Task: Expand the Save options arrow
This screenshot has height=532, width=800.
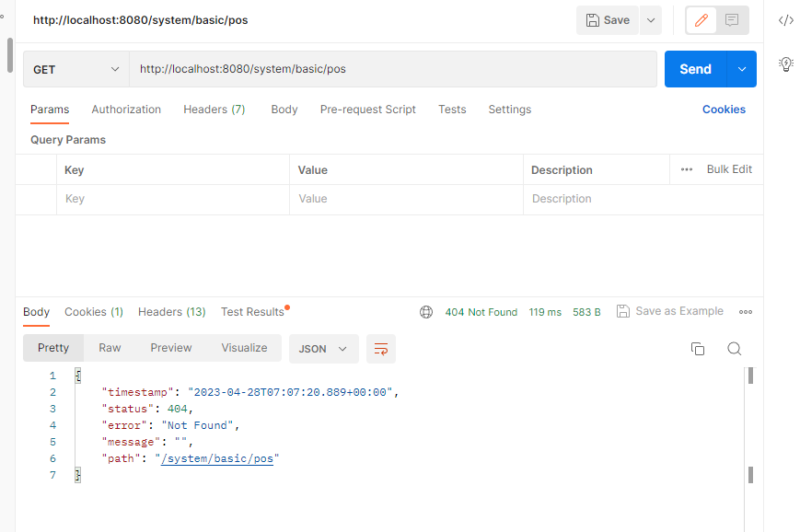Action: (650, 20)
